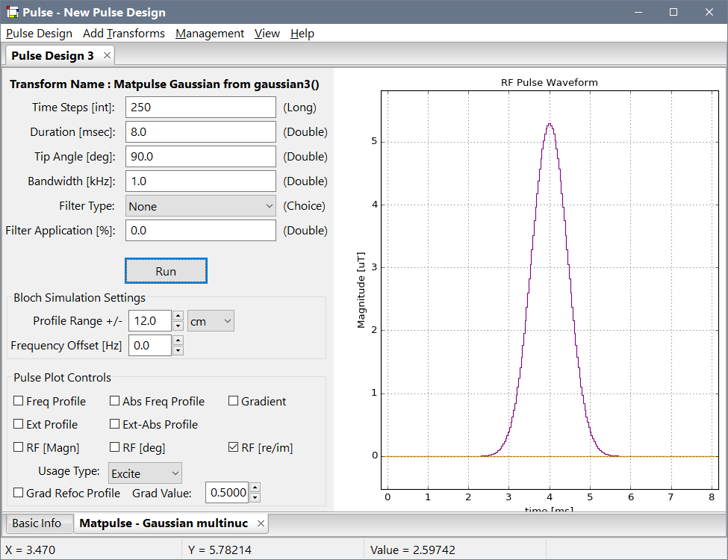Viewport: 728px width, 560px height.
Task: Increase Grad Value with up arrow
Action: coord(255,487)
